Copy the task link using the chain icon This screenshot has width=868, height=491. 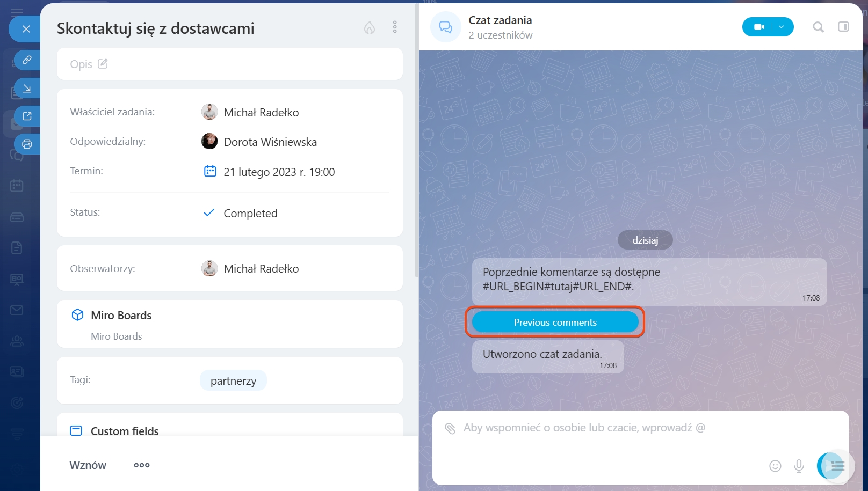pos(27,60)
